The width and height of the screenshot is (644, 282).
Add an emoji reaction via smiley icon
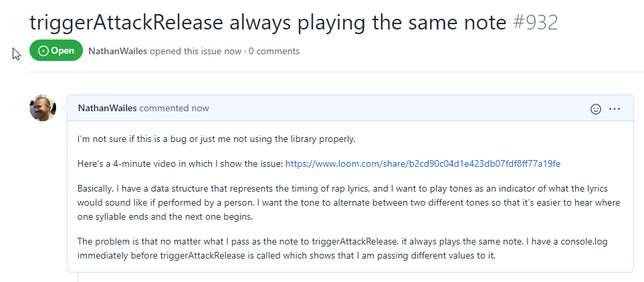tap(595, 109)
